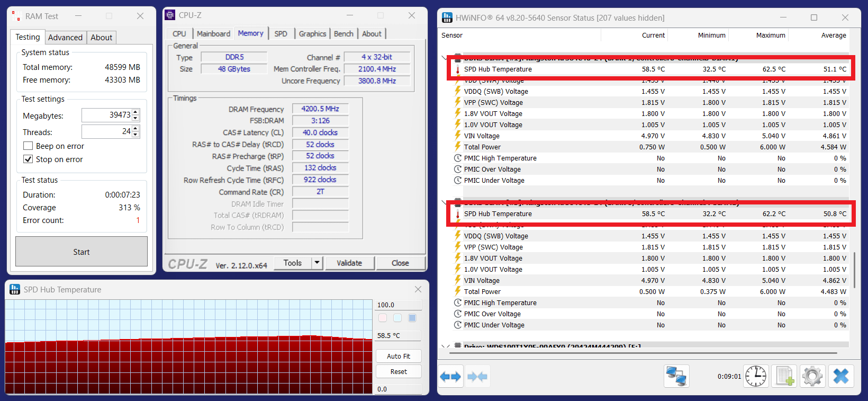Click the clock reset timer icon
868x401 pixels.
coord(756,377)
